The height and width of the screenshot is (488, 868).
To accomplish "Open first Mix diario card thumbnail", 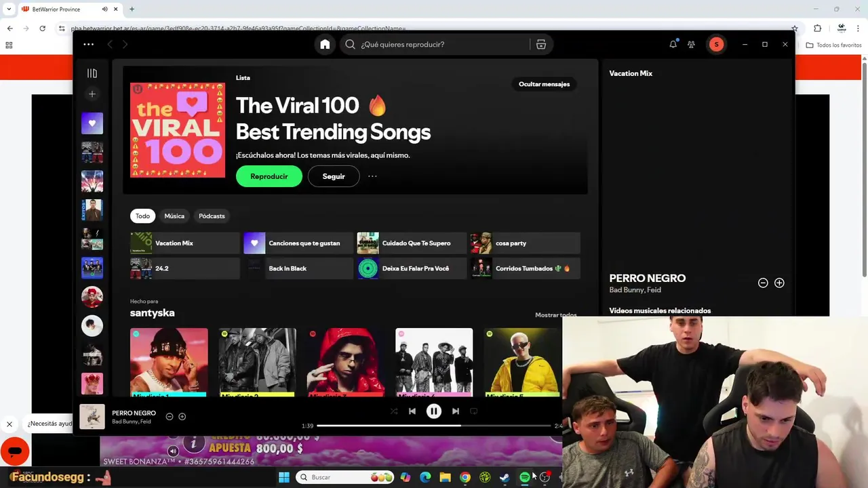I will coord(169,362).
